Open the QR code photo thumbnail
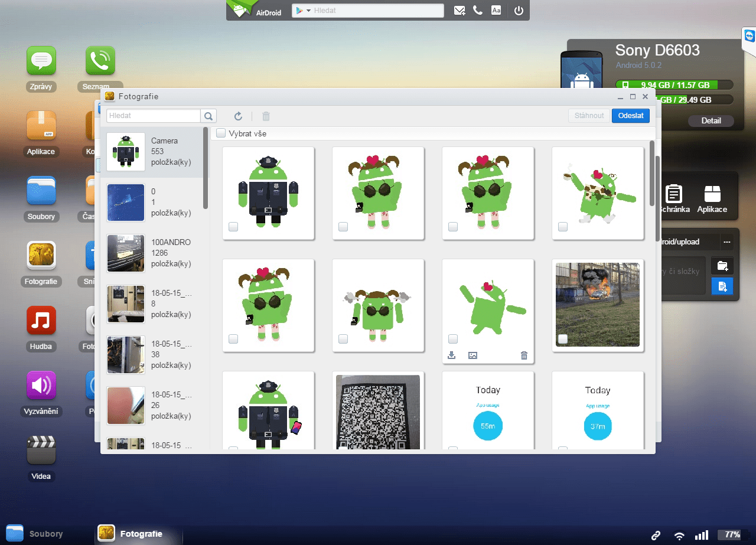The height and width of the screenshot is (545, 756). click(x=378, y=412)
